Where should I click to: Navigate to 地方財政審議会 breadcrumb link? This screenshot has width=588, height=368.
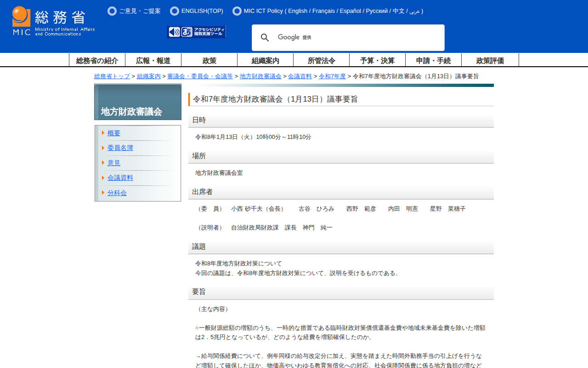260,76
